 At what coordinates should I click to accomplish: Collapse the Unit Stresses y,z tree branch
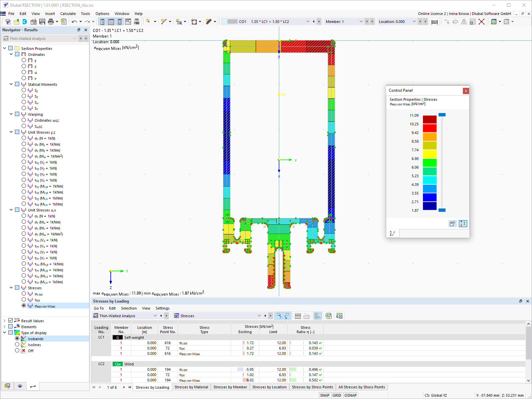(x=11, y=132)
